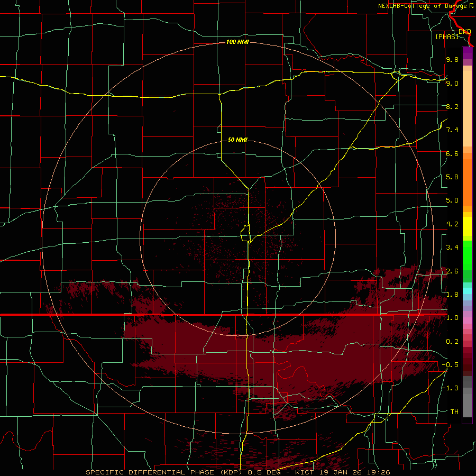Screen dimensions: 476x476
Task: Click the TH threshold label on the scale
Action: coord(454,412)
